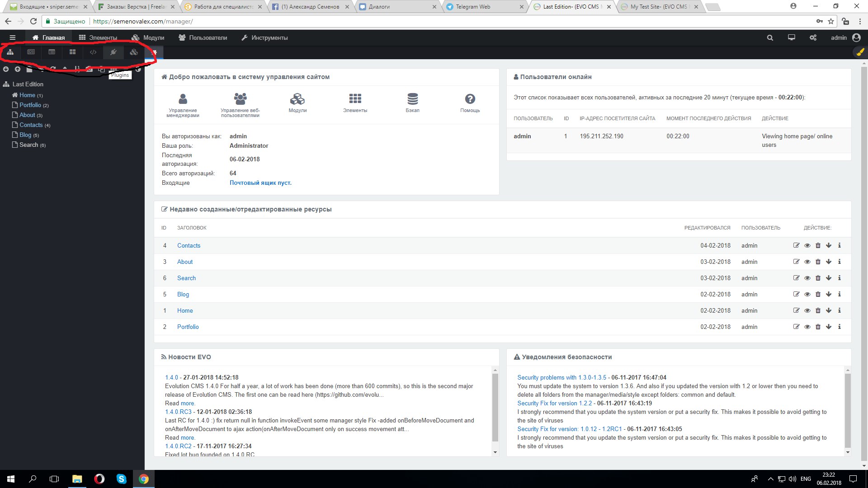The image size is (868, 488).
Task: Open the admin user menu
Action: (845, 38)
